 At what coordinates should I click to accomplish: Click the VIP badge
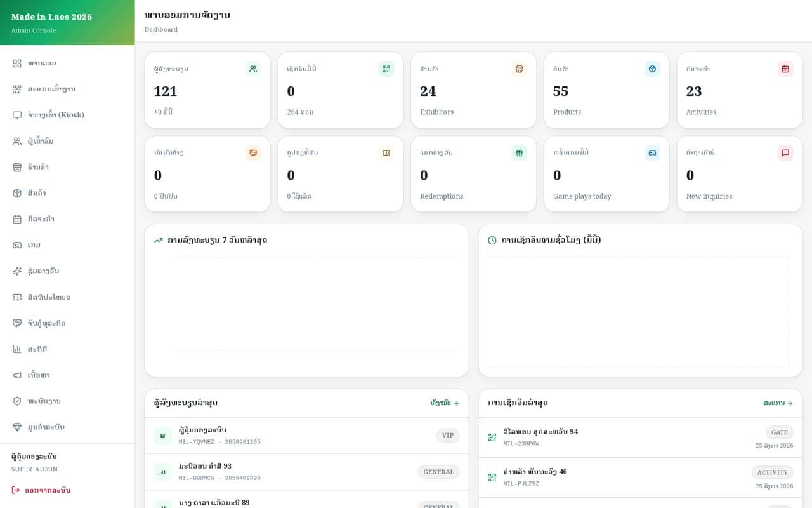click(448, 436)
